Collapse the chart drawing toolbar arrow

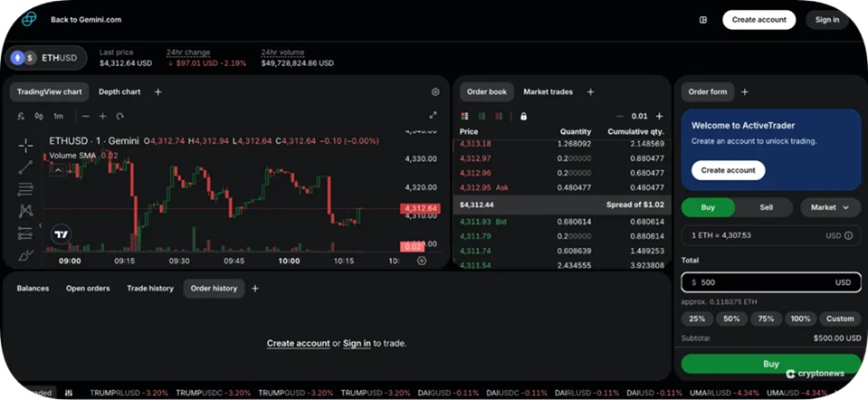(x=40, y=225)
